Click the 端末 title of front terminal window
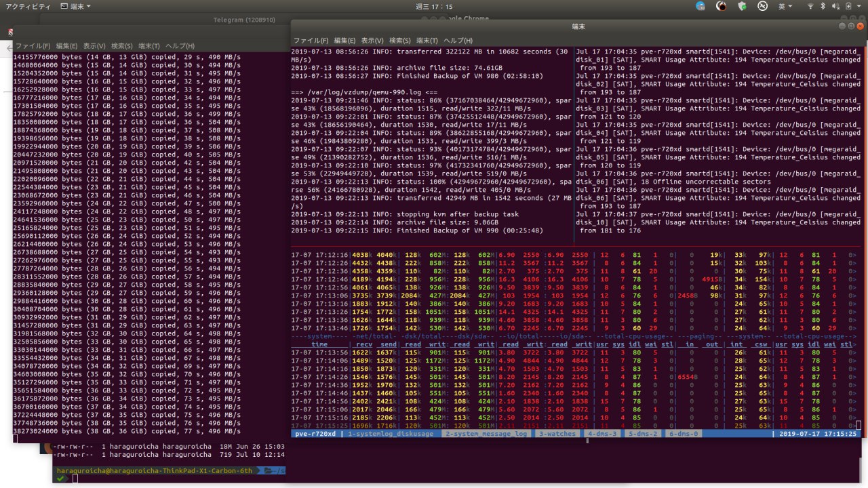The image size is (868, 488). pyautogui.click(x=578, y=26)
